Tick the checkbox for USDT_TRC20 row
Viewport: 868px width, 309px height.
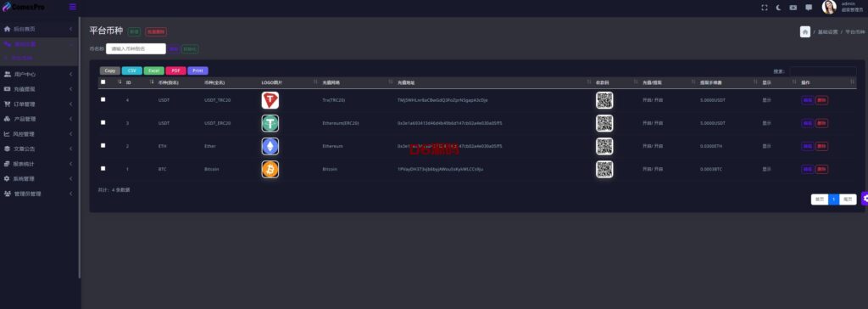tap(103, 100)
